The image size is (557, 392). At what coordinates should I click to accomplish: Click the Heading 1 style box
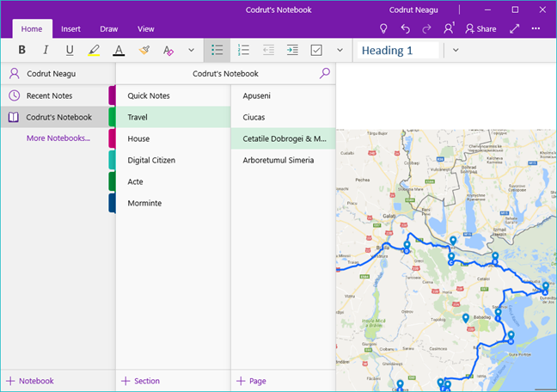(x=398, y=50)
